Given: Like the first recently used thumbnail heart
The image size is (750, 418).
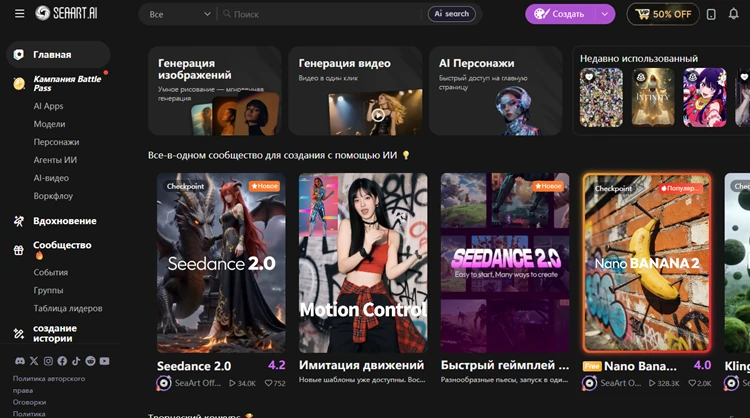Looking at the screenshot, I should coord(589,77).
